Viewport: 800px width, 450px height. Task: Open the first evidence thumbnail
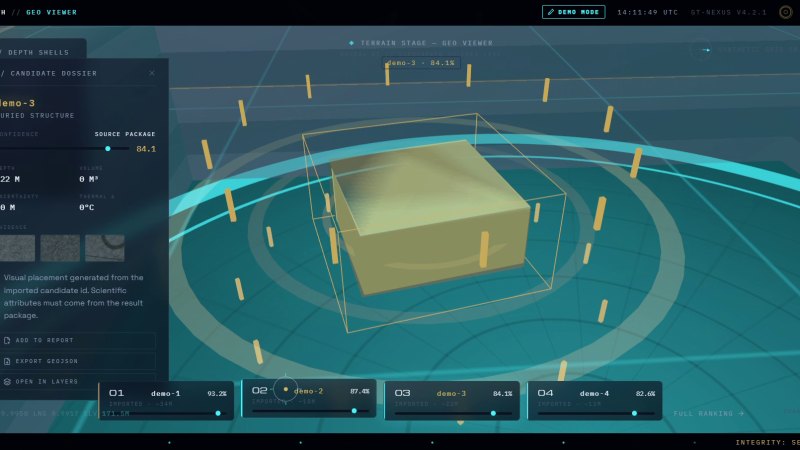(17, 248)
